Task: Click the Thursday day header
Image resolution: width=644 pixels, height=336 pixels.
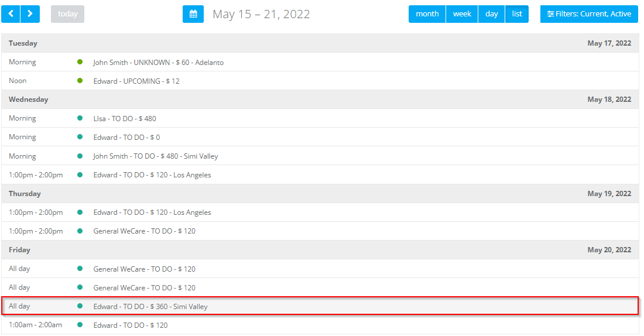Action: [25, 194]
